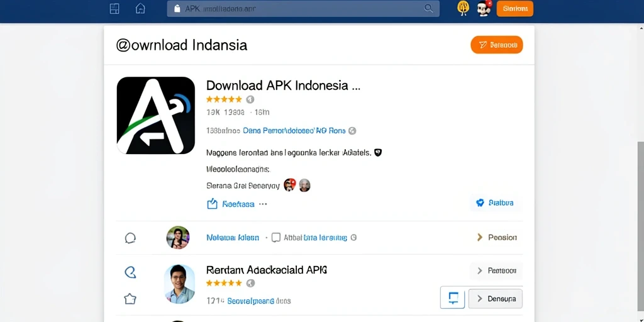Open the yellow round icon in header
This screenshot has width=644, height=322.
[464, 8]
